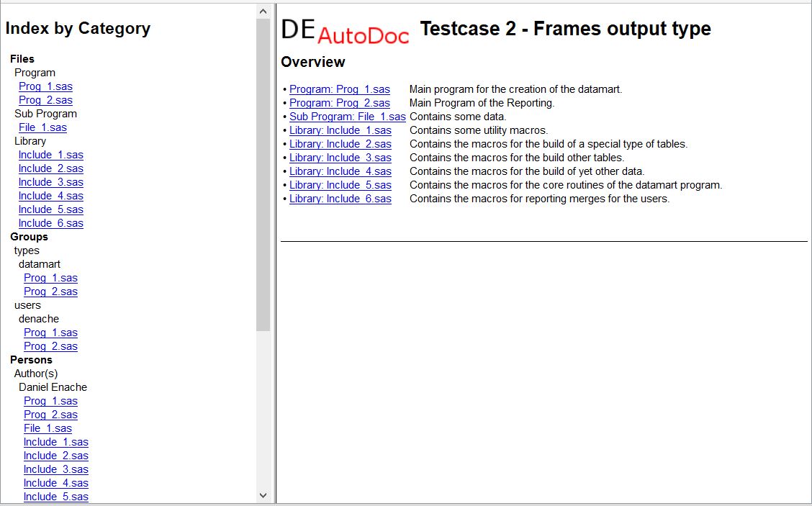Click the DE AutoDoc logo
812x506 pixels.
(345, 30)
